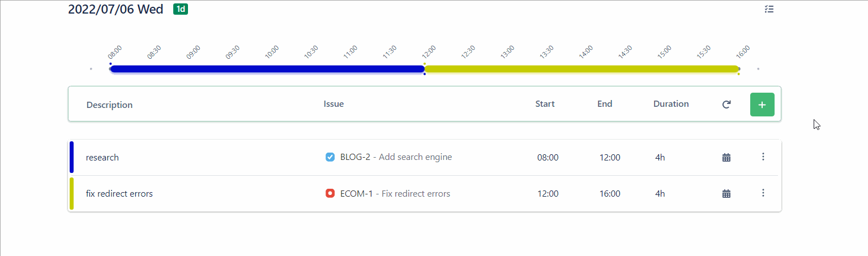The image size is (868, 256).
Task: Click the blue color strip of research row
Action: click(71, 157)
